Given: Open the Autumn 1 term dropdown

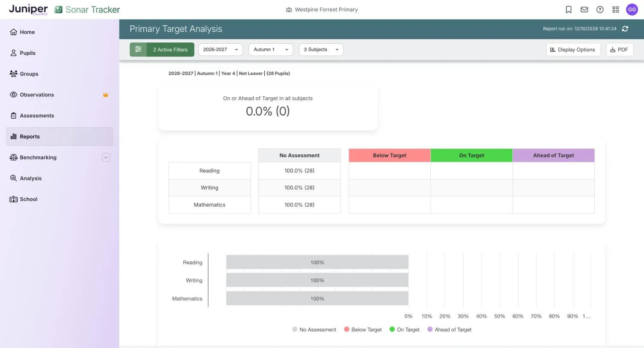Looking at the screenshot, I should pos(271,49).
